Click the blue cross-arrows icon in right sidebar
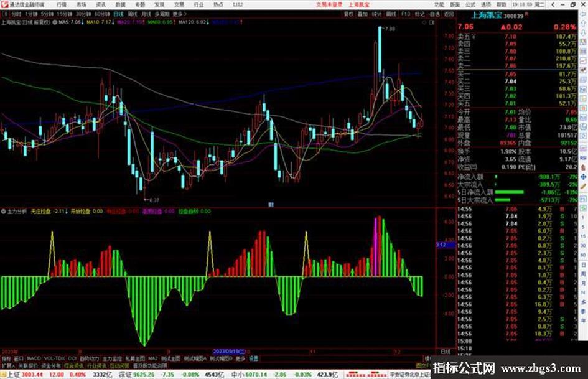The image size is (588, 379). tap(583, 176)
